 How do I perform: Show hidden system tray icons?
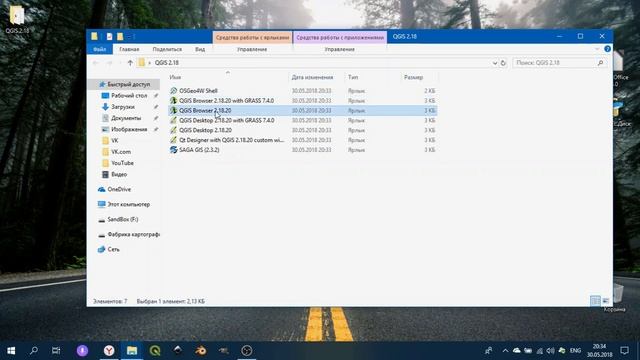[x=505, y=351]
